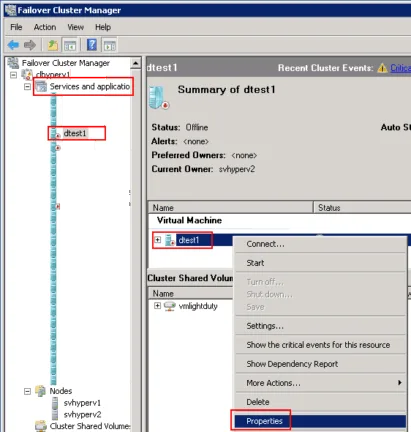The image size is (411, 432).
Task: Toggle the Action pane toolbar icon
Action: pos(110,45)
